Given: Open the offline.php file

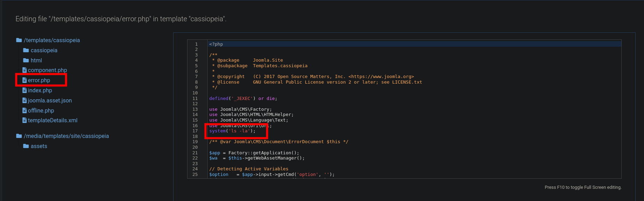Looking at the screenshot, I should click(x=41, y=111).
